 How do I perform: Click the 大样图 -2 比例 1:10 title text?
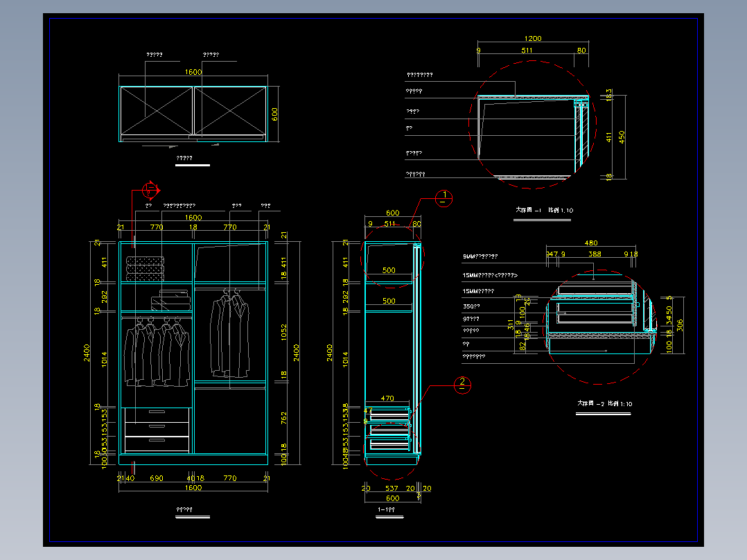[x=604, y=403]
